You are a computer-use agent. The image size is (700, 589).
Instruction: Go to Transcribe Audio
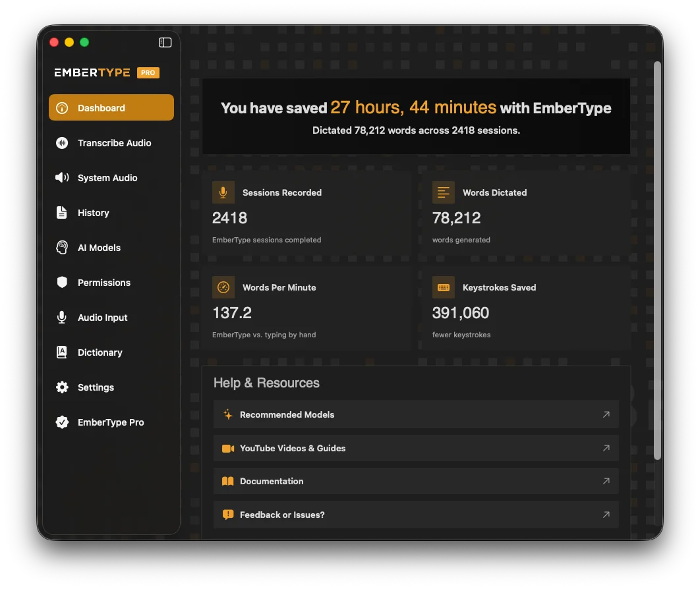tap(111, 143)
